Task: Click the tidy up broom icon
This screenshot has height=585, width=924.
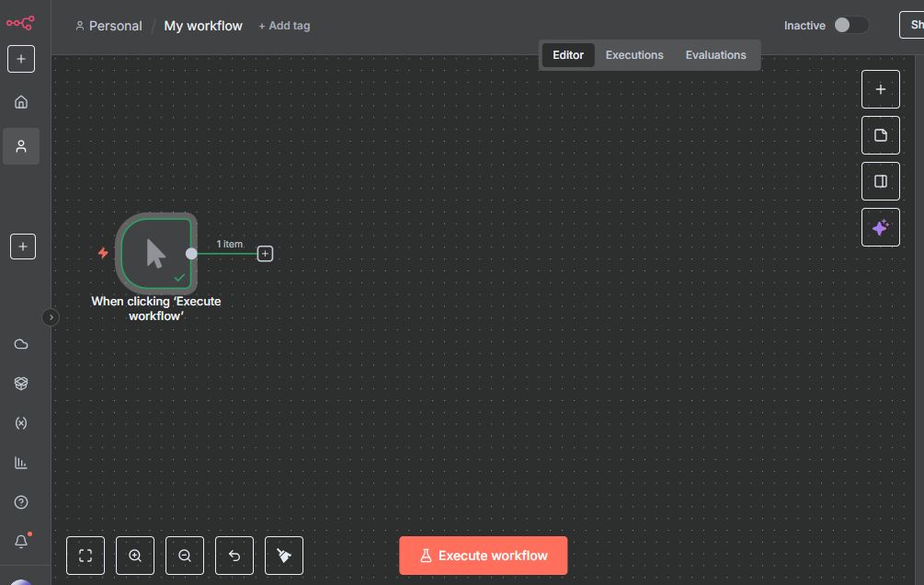Action: tap(283, 556)
